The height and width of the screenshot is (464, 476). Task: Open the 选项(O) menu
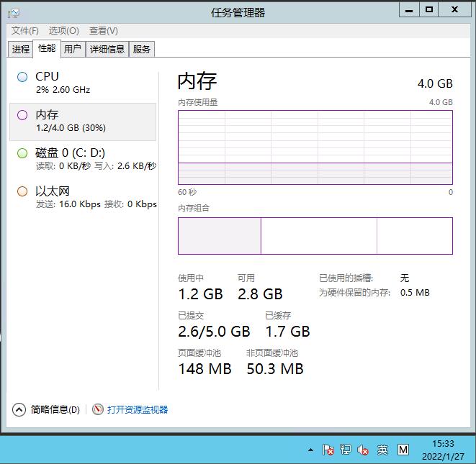[x=63, y=31]
